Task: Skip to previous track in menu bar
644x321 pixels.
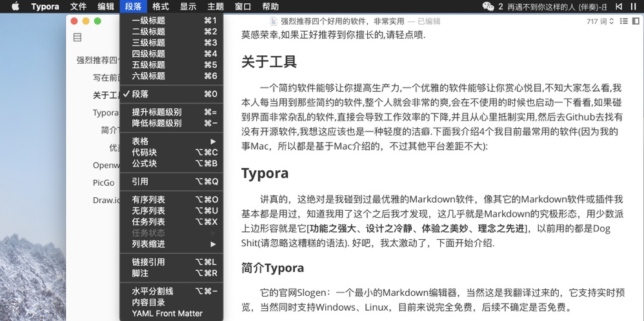Action: click(619, 6)
